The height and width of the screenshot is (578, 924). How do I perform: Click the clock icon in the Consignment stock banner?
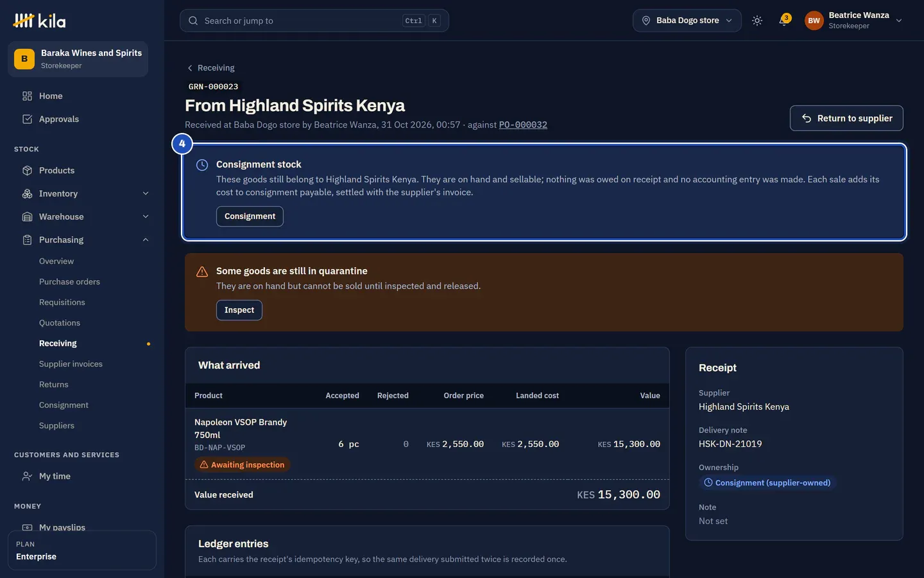point(202,165)
